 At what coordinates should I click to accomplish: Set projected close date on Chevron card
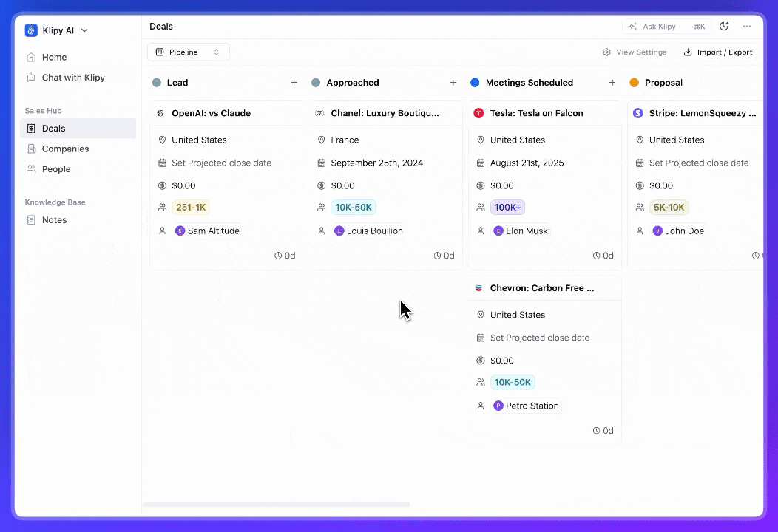pos(540,338)
